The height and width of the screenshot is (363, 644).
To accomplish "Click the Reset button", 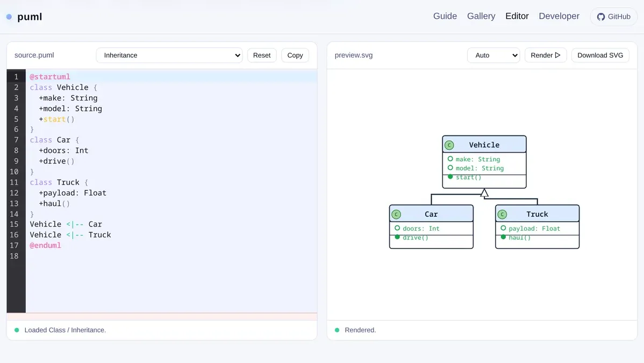I will click(262, 55).
